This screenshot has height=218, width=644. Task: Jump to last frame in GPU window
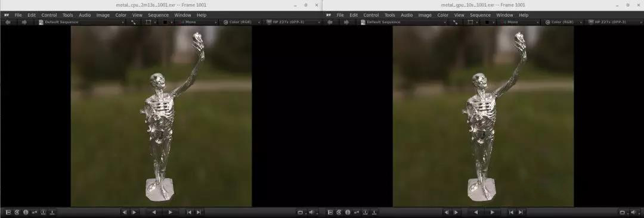click(521, 212)
